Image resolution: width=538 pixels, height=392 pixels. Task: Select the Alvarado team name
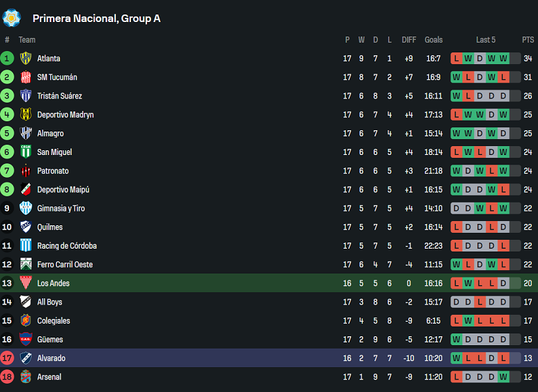coord(51,358)
